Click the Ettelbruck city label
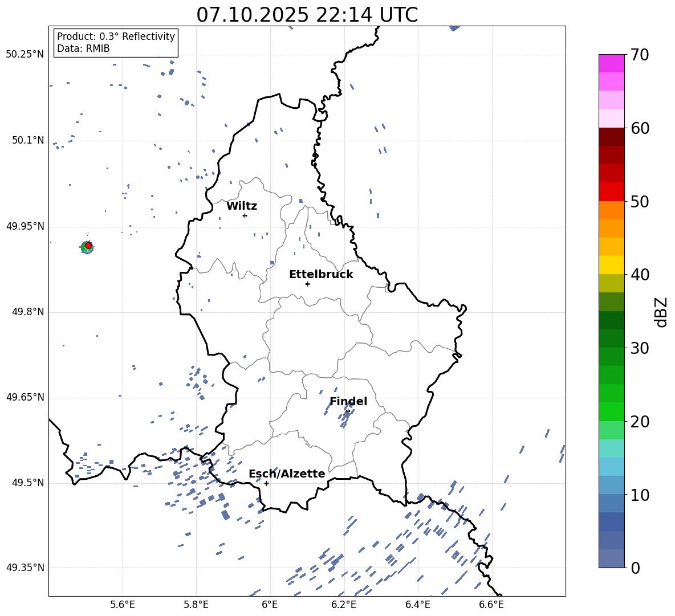Image resolution: width=675 pixels, height=616 pixels. tap(321, 275)
